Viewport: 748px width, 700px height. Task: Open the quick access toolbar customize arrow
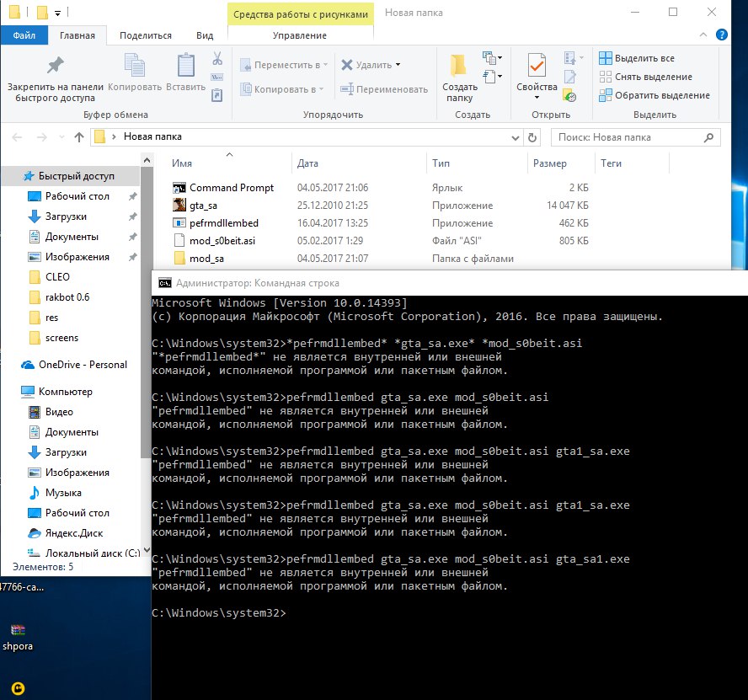click(58, 13)
